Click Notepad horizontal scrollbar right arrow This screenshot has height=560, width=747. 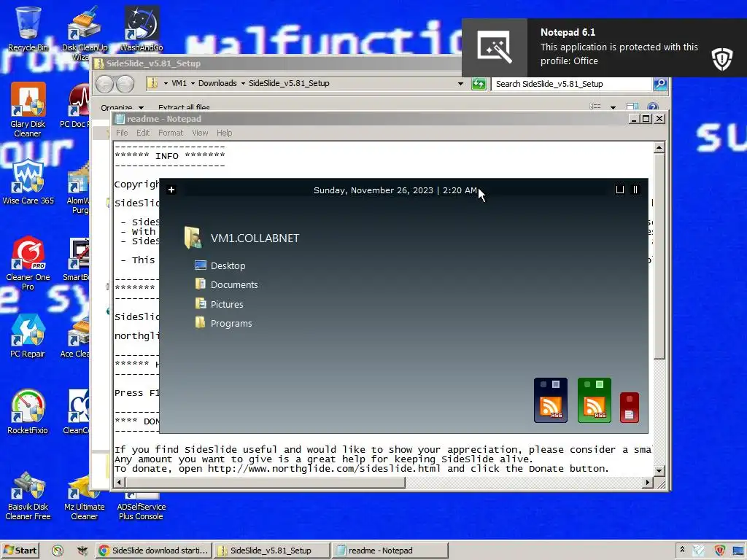pos(647,483)
